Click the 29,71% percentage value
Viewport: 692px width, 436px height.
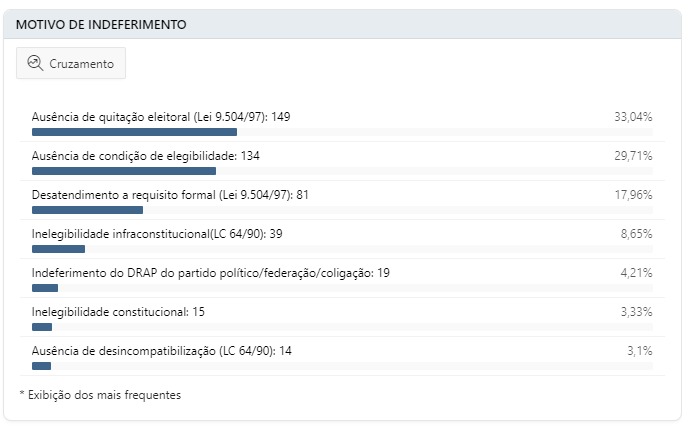pyautogui.click(x=633, y=156)
